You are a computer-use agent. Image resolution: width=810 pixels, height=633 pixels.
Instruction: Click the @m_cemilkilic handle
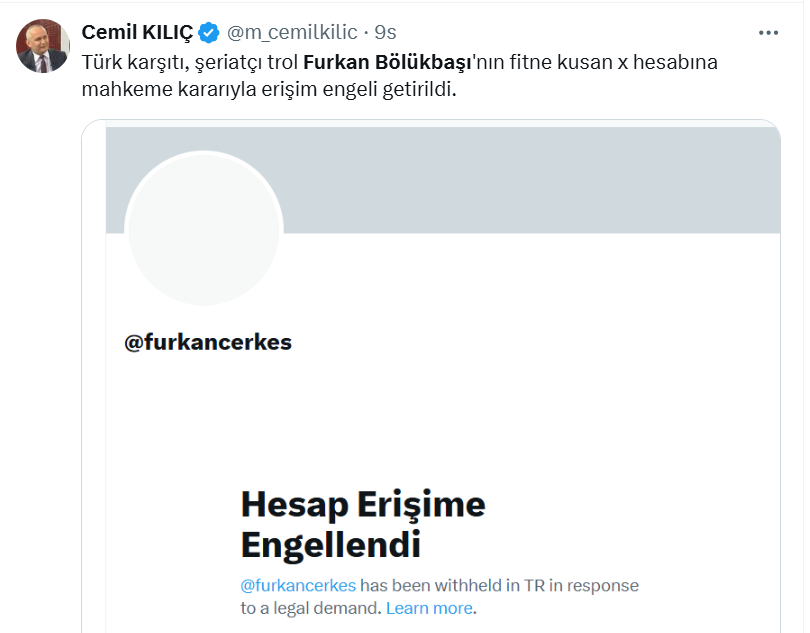click(293, 32)
